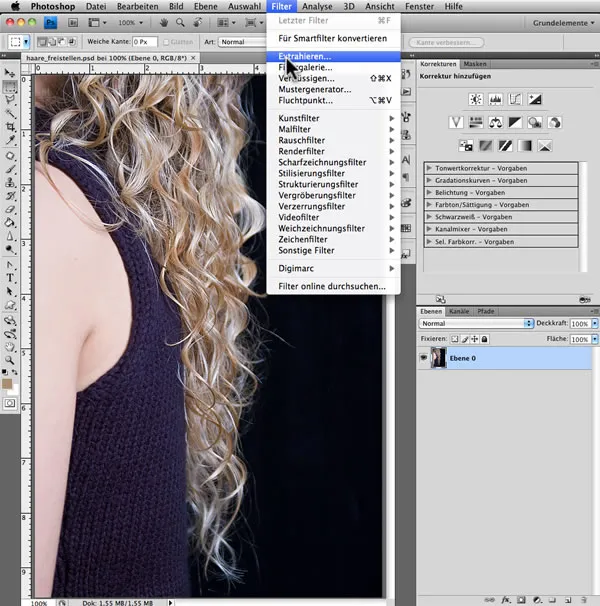Toggle lock transparent pixels next to Fixieren
Screen dimensions: 600x606
(454, 340)
